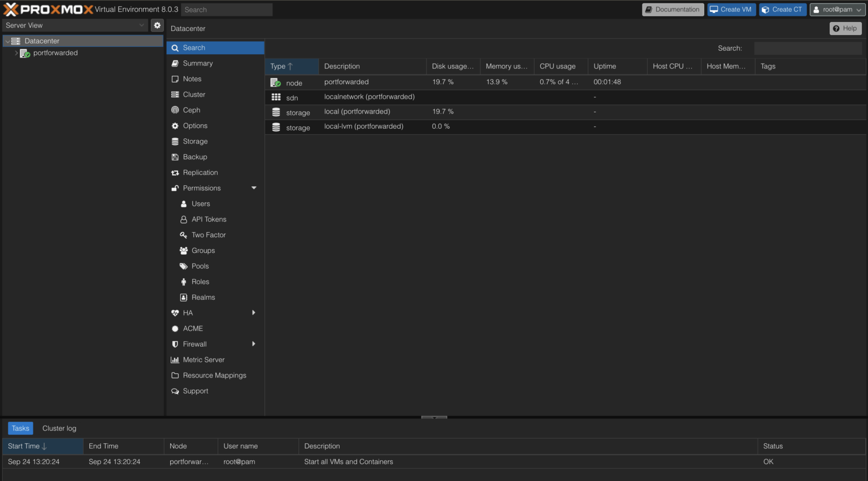Viewport: 868px width, 481px height.
Task: Open the Replication settings
Action: (201, 172)
